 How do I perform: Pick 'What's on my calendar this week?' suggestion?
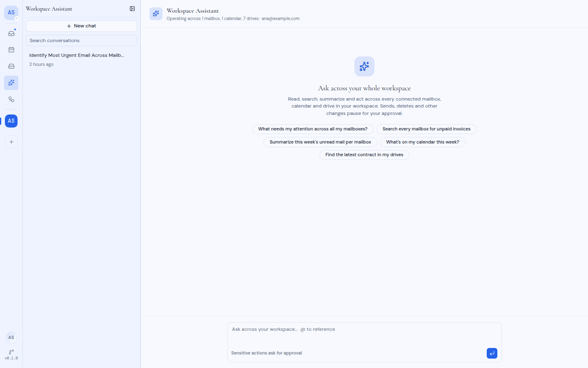coord(423,142)
